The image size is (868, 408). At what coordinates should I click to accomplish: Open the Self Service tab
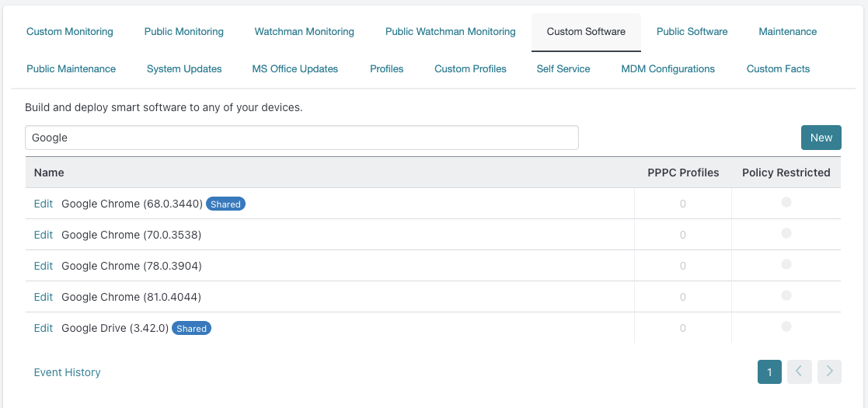[563, 68]
